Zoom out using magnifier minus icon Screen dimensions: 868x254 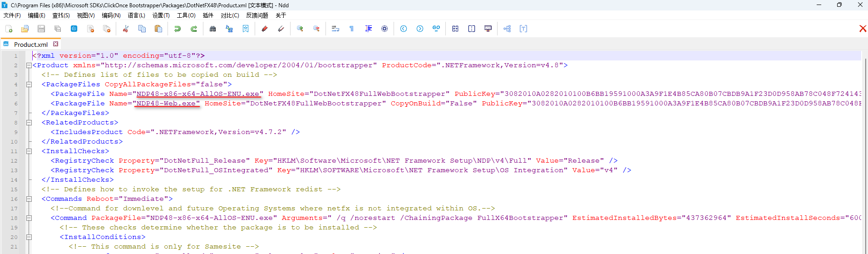316,29
